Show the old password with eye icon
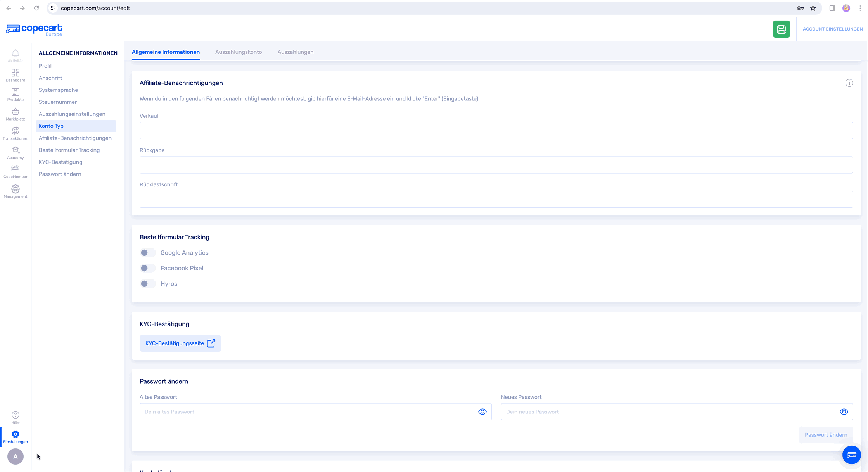The width and height of the screenshot is (868, 472). [482, 412]
